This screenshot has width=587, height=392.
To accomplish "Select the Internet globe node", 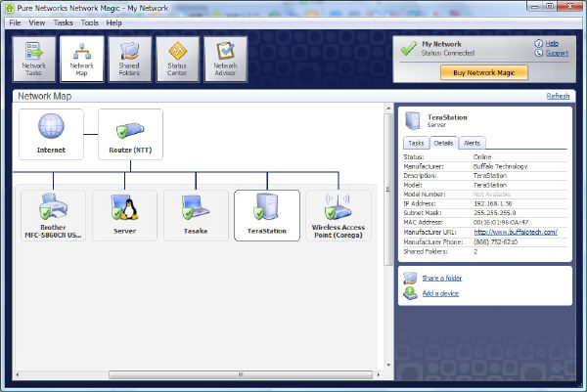I will click(51, 134).
